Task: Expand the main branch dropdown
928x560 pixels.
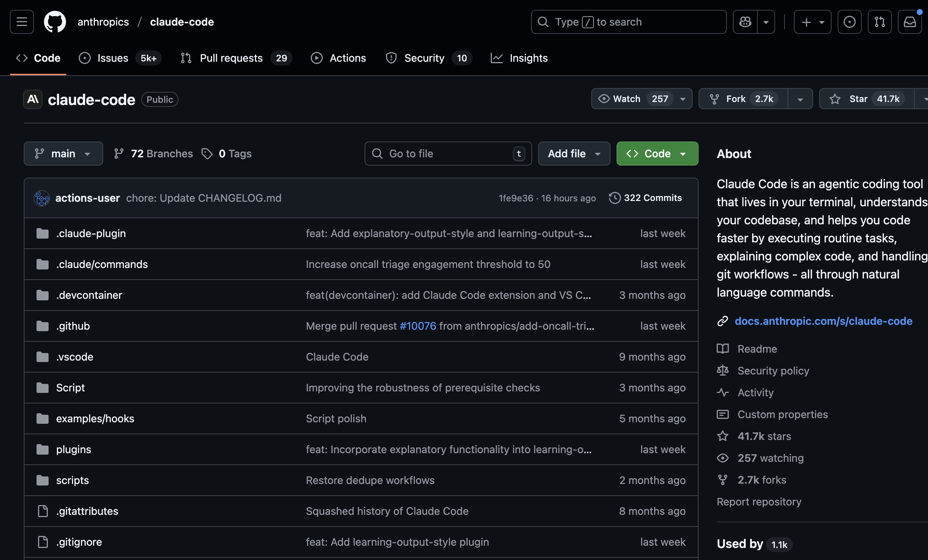Action: click(x=63, y=154)
